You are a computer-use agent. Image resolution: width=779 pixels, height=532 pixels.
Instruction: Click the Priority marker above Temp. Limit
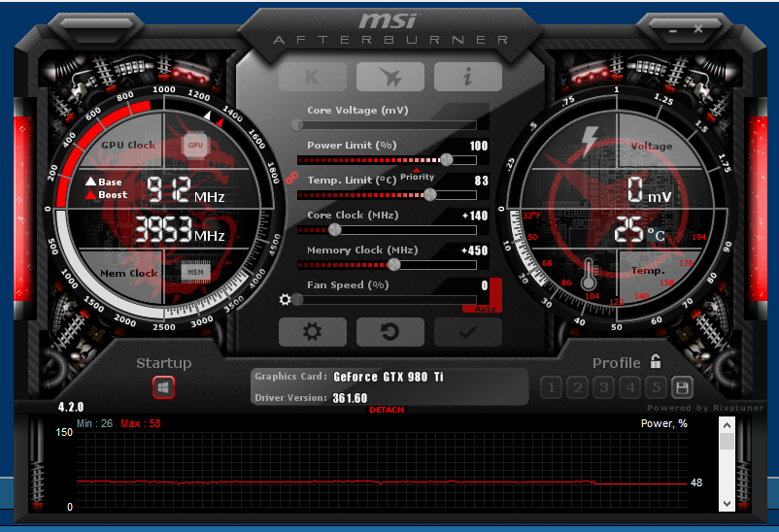[417, 176]
